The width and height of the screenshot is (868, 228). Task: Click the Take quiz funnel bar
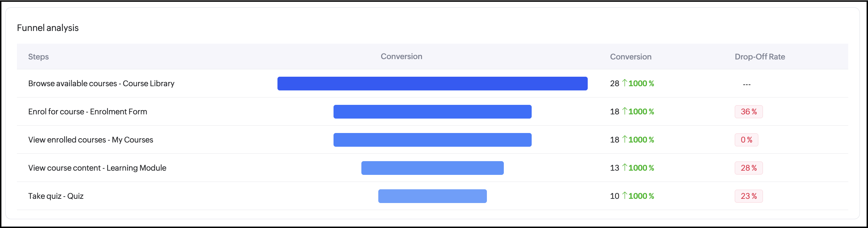432,196
